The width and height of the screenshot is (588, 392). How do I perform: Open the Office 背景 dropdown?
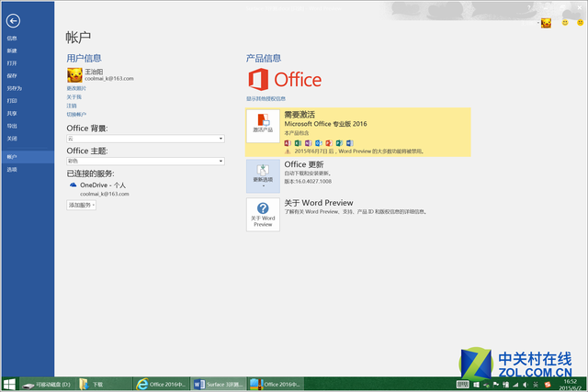click(x=145, y=139)
